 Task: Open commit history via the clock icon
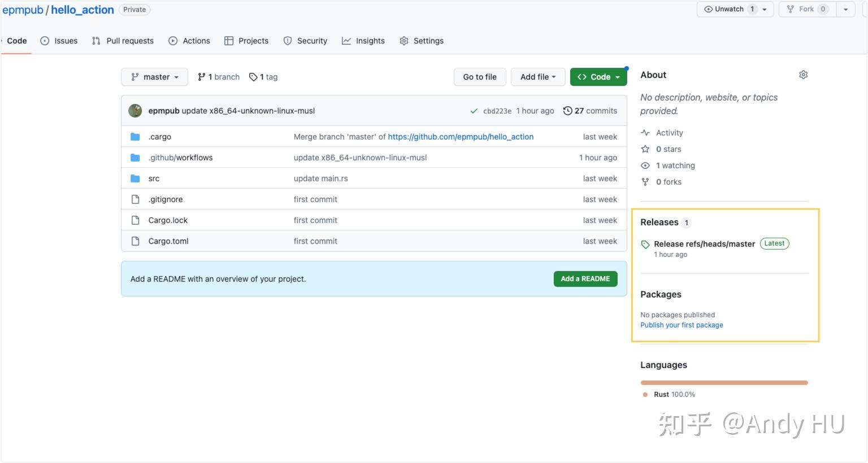568,111
